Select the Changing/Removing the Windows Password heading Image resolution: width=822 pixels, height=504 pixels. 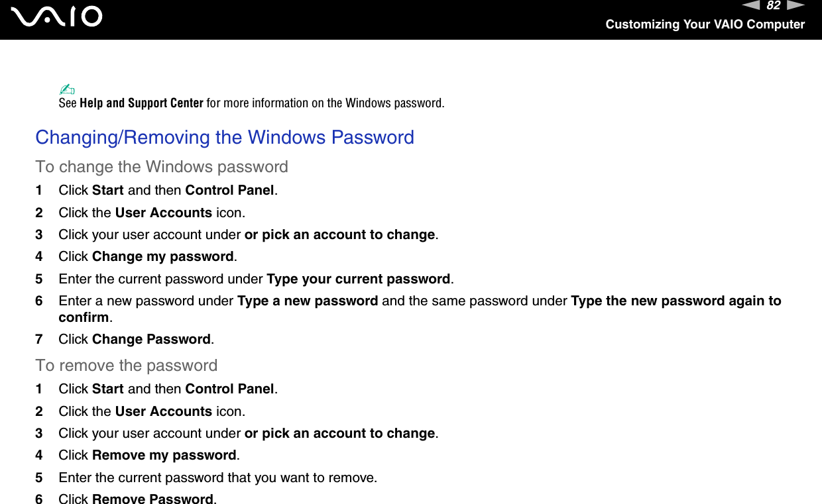(x=225, y=137)
